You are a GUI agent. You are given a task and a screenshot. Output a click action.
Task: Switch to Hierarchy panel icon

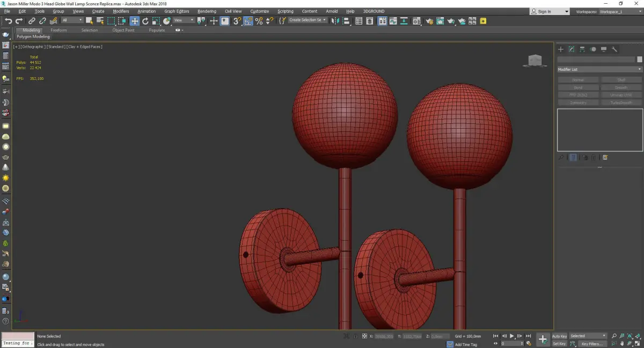coord(582,49)
